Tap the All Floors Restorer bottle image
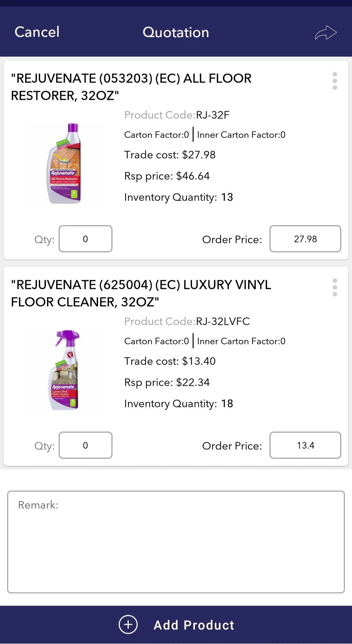 pyautogui.click(x=65, y=163)
